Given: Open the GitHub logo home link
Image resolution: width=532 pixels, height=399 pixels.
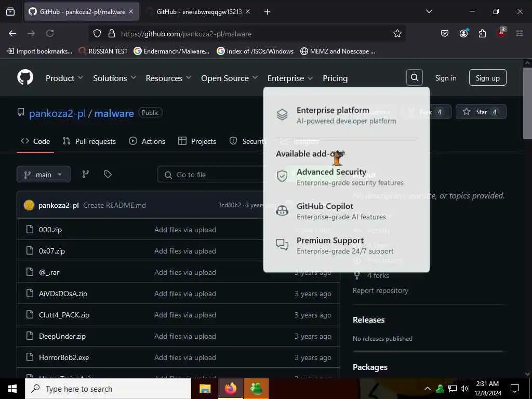Looking at the screenshot, I should tap(25, 78).
